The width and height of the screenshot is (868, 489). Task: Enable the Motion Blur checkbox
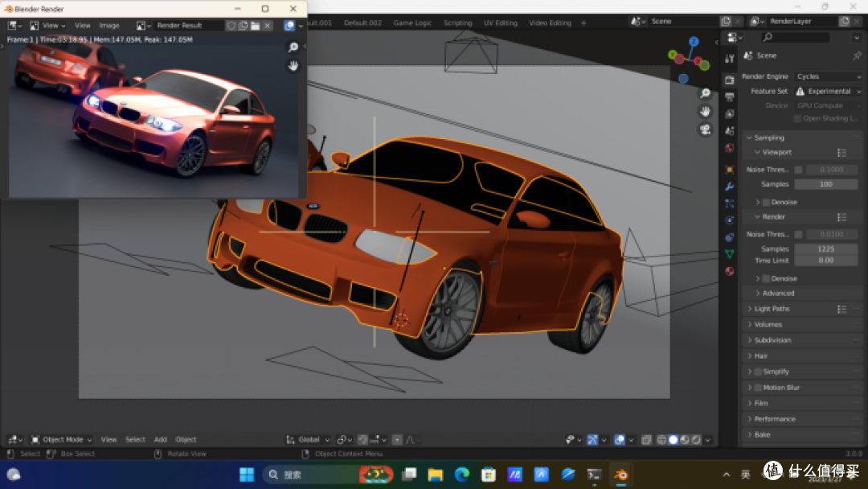758,388
